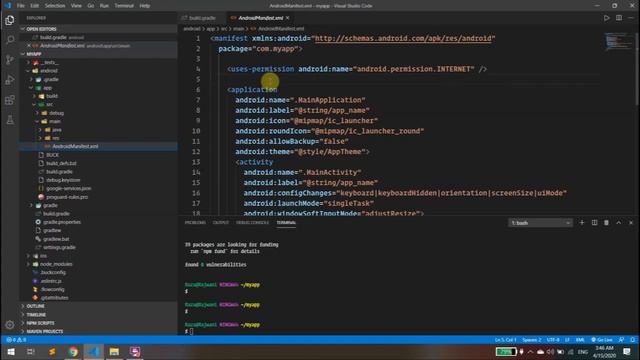Viewport: 640px width, 360px height.
Task: Switch to the Output panel tab
Action: pos(221,223)
